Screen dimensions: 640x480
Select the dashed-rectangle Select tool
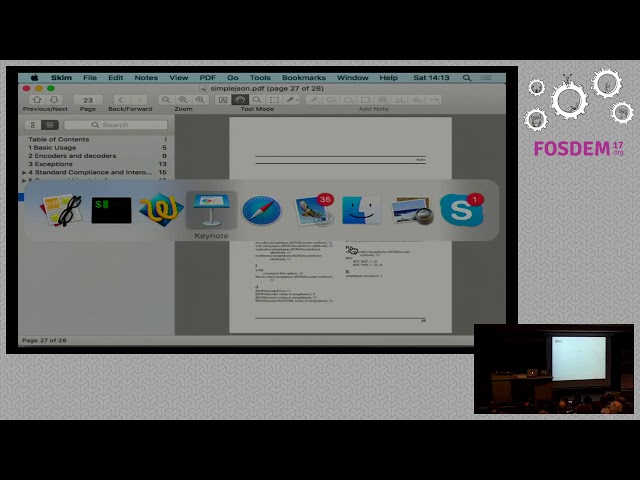pos(274,100)
